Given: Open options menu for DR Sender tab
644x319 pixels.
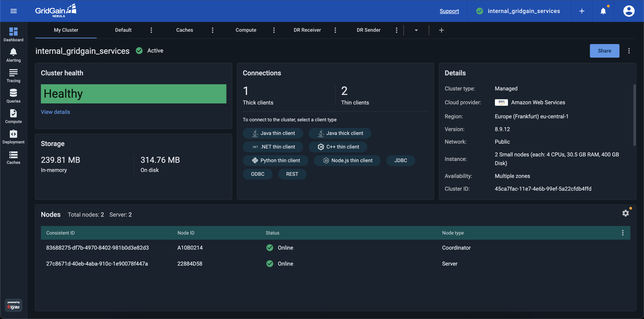Looking at the screenshot, I should click(397, 30).
